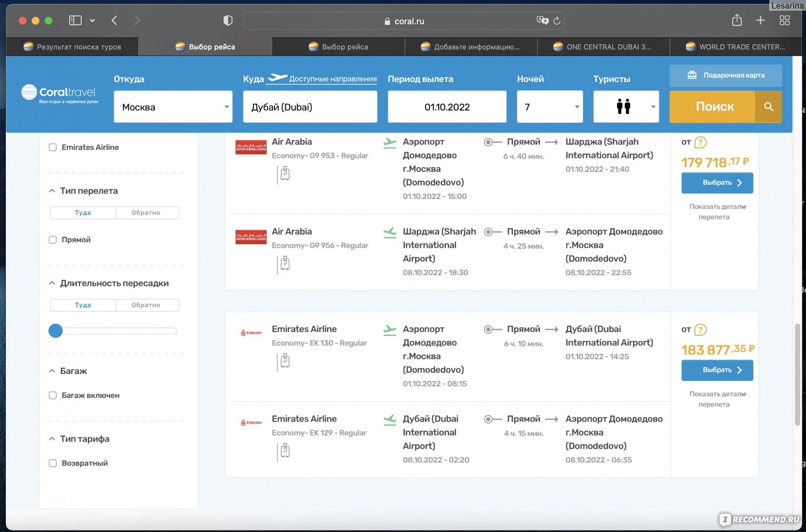Check the Прямой direct flight filter
The width and height of the screenshot is (806, 532).
(53, 240)
